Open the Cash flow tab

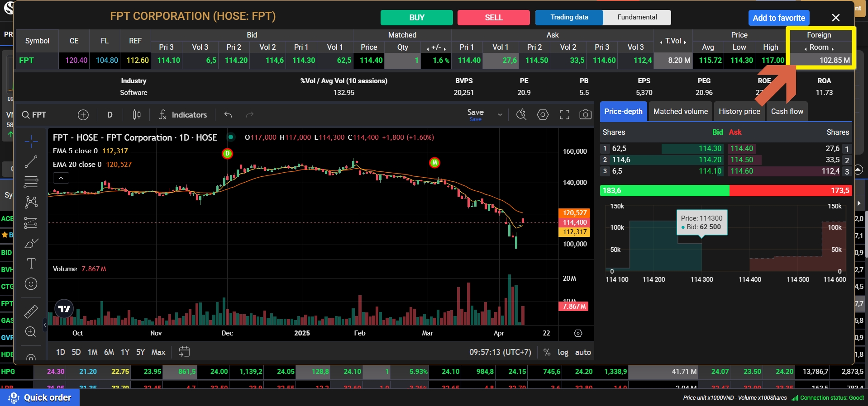[787, 111]
